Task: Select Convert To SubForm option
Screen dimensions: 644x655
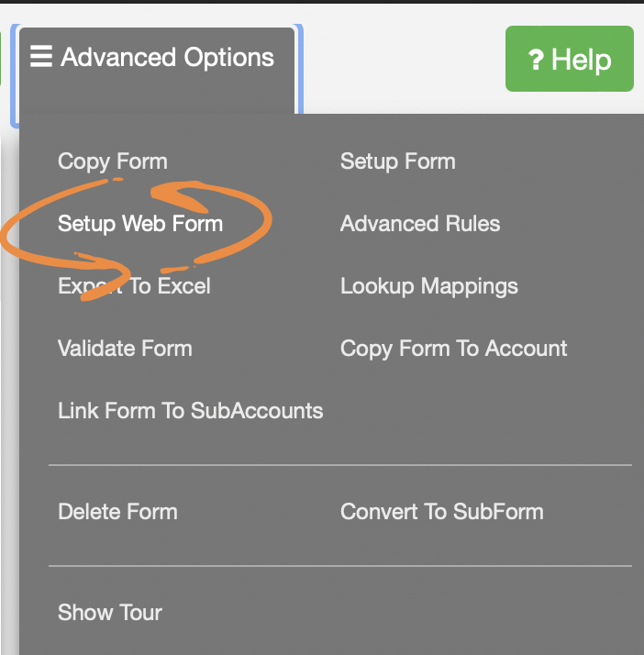Action: 441,512
